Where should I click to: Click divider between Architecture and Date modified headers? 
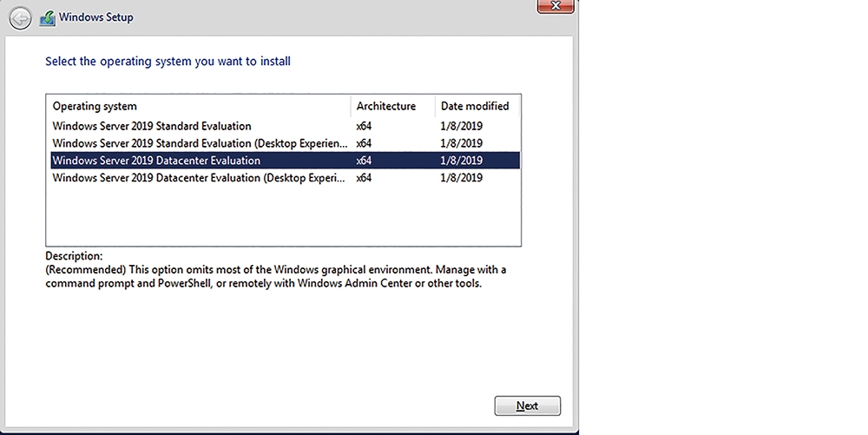(x=435, y=106)
